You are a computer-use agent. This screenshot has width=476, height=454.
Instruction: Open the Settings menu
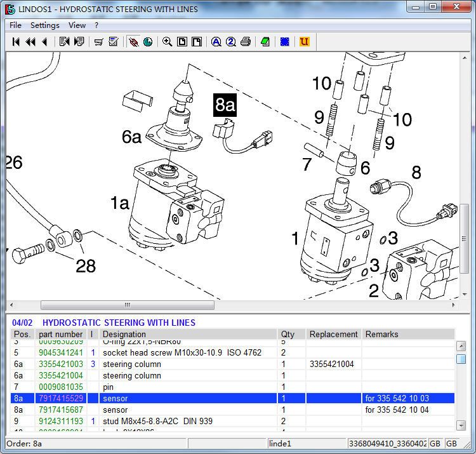click(x=45, y=25)
